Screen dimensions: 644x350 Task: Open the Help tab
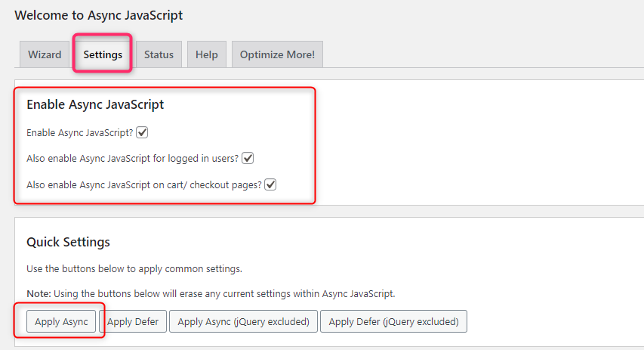click(207, 54)
